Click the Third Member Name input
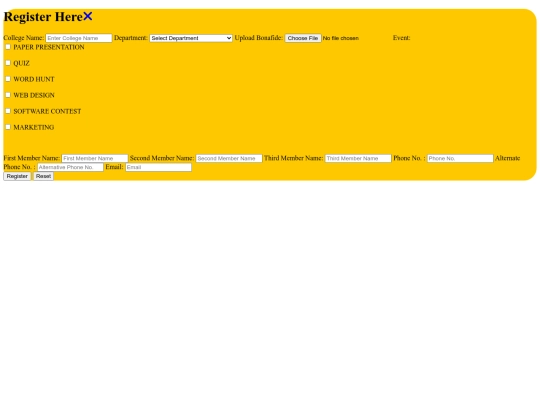540x405 pixels. pyautogui.click(x=358, y=158)
